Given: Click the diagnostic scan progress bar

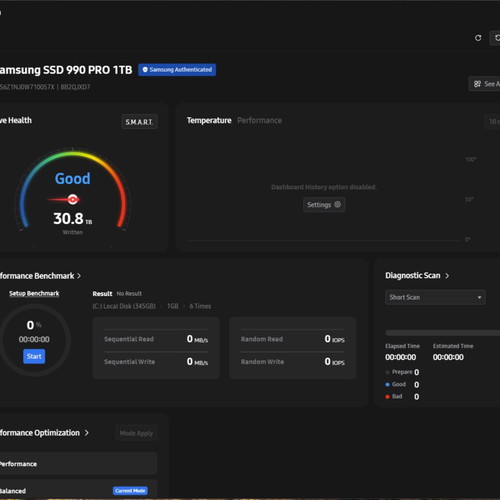Looking at the screenshot, I should [443, 333].
